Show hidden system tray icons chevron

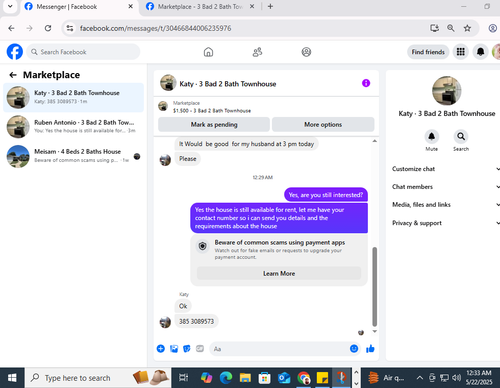pos(420,378)
